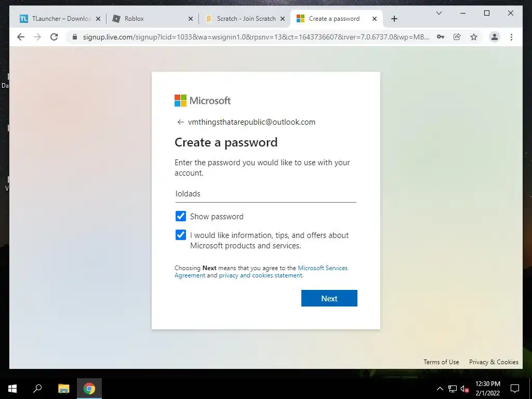Bookmark this page with the star icon
Image resolution: width=532 pixels, height=399 pixels.
[x=474, y=37]
